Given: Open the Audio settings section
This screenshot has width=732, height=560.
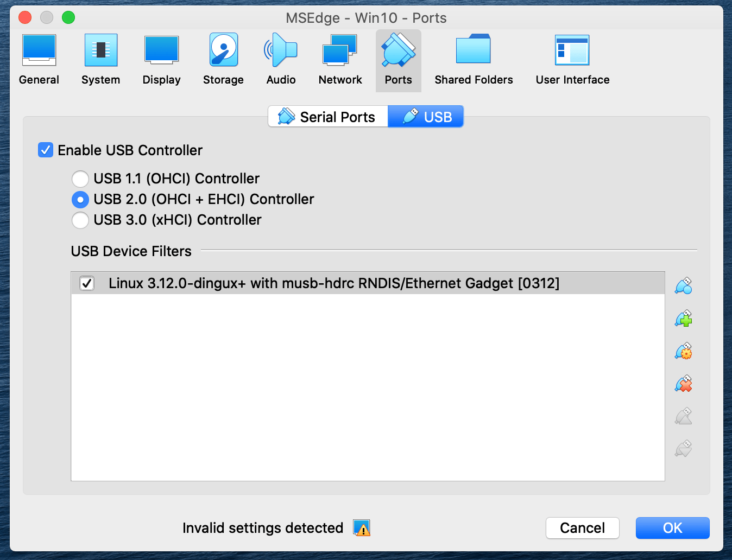Looking at the screenshot, I should coord(281,60).
